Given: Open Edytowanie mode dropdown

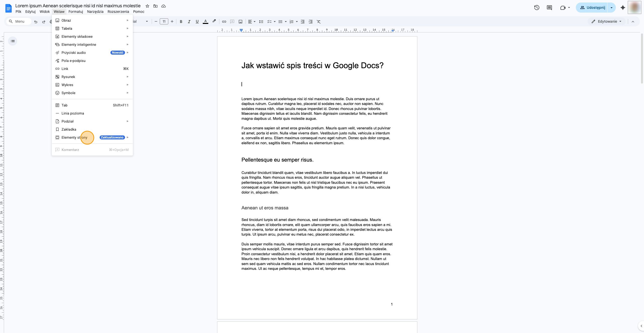Looking at the screenshot, I should (x=606, y=21).
